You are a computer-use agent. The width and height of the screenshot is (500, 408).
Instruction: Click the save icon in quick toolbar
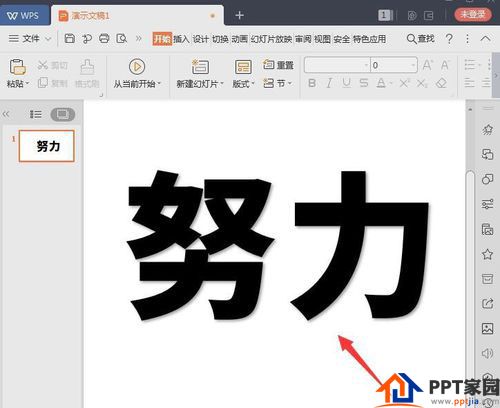click(x=69, y=39)
